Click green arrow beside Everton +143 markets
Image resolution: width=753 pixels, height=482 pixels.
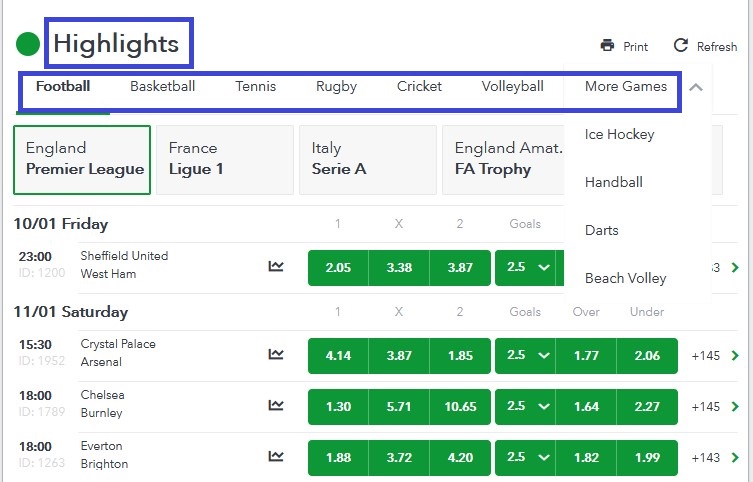point(736,457)
